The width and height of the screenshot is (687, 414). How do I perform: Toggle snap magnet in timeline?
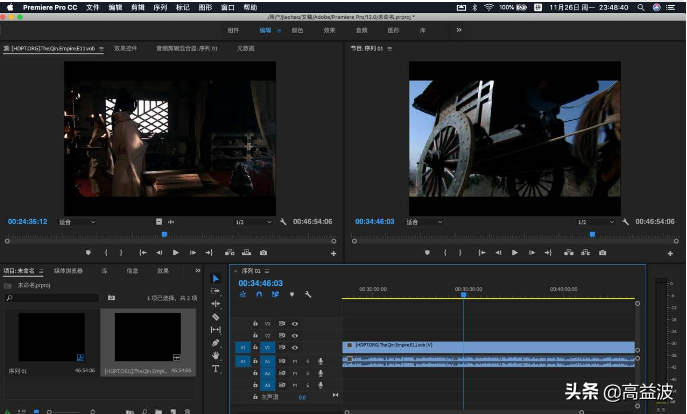259,294
